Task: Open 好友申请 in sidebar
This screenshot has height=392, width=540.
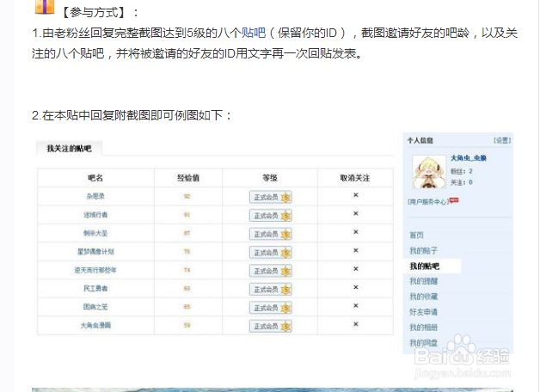Action: [x=423, y=312]
